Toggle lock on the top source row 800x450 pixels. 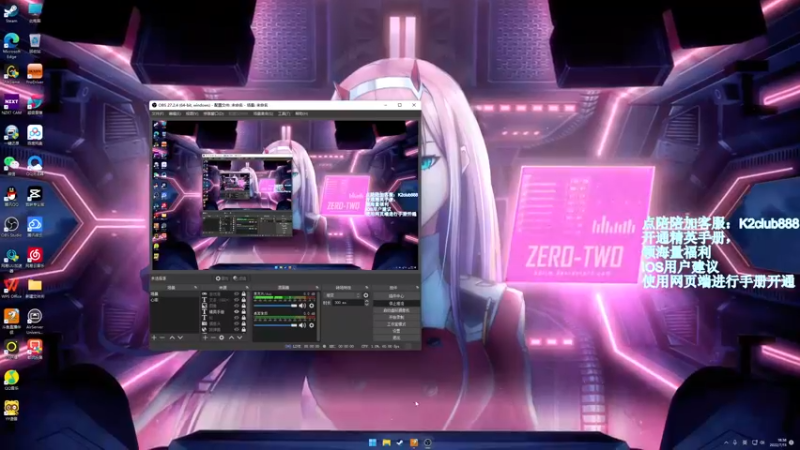coord(243,294)
